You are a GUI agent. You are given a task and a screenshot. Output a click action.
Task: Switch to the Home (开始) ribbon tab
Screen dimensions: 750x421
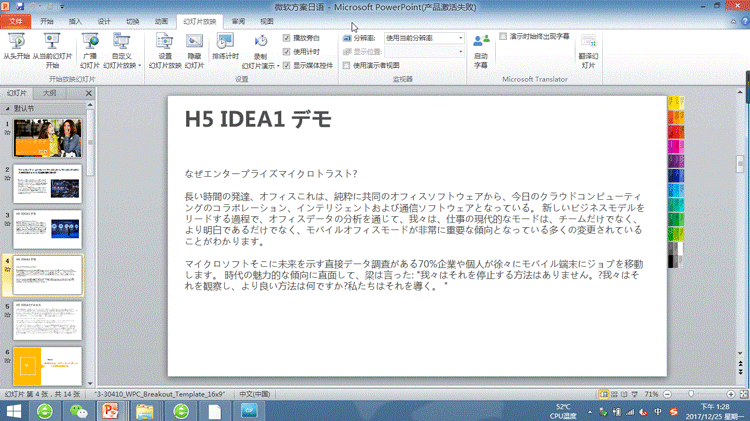tap(47, 22)
